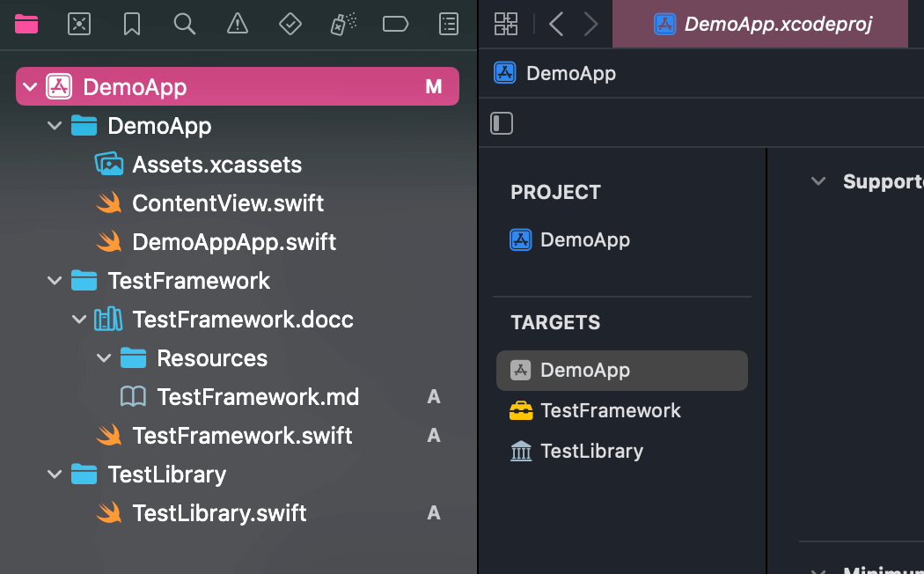Select TestFramework.docc documentation catalog
This screenshot has width=924, height=574.
point(243,320)
